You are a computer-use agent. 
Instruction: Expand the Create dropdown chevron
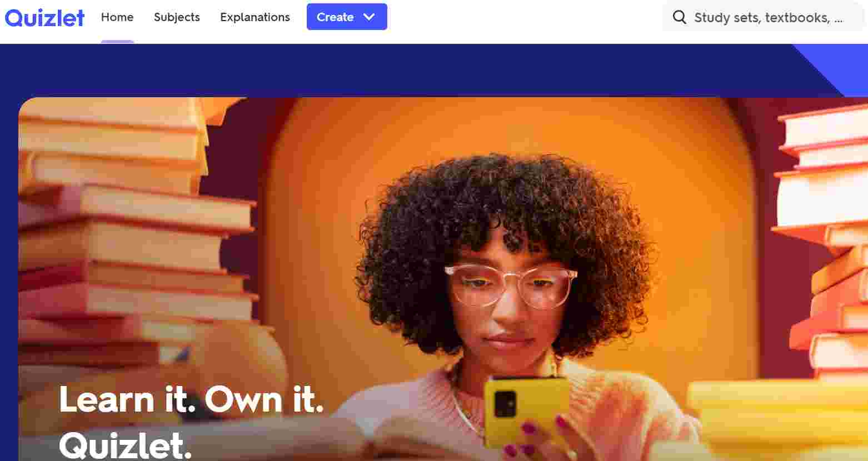click(369, 17)
